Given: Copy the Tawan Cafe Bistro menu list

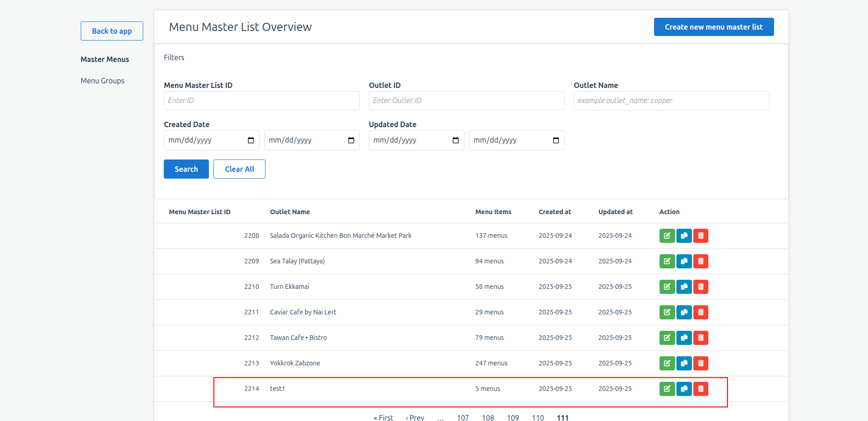Looking at the screenshot, I should point(684,338).
